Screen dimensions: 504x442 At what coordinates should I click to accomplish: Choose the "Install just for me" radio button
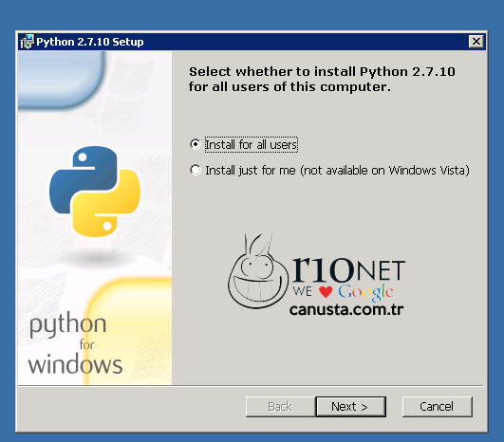196,170
